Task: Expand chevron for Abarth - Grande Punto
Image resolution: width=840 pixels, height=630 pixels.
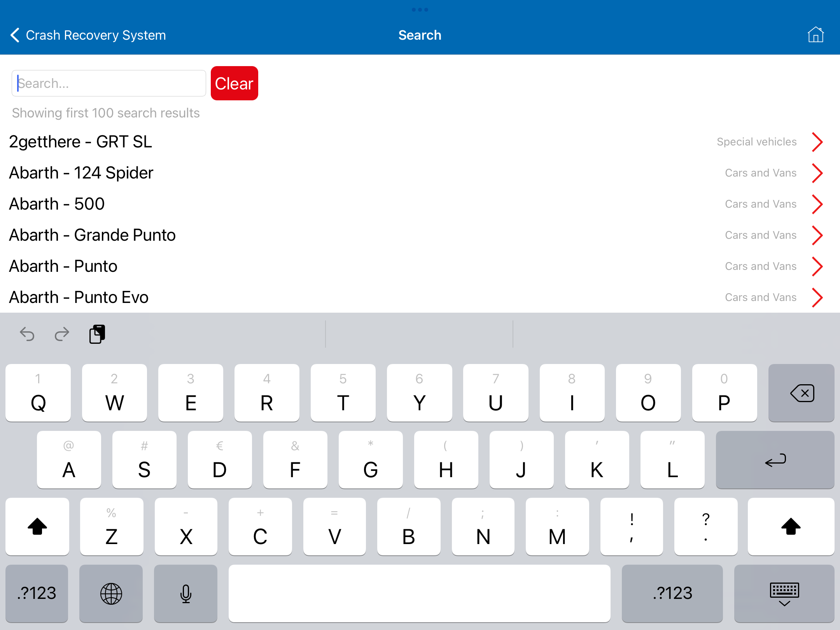Action: (x=817, y=235)
